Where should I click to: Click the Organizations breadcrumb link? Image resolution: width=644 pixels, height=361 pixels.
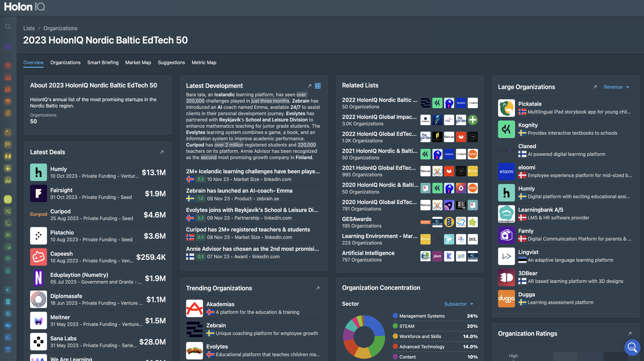click(x=60, y=28)
